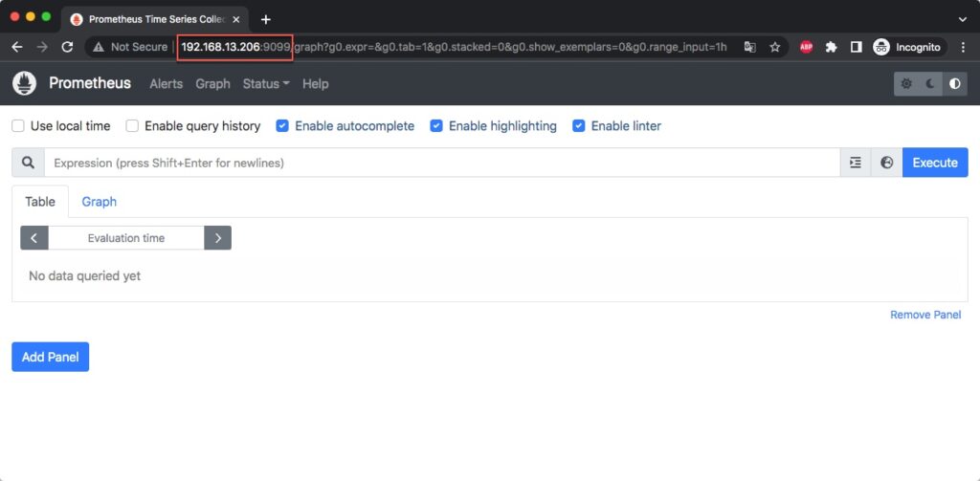Open the Extensions puzzle piece icon
Image resolution: width=980 pixels, height=481 pixels.
pyautogui.click(x=832, y=47)
